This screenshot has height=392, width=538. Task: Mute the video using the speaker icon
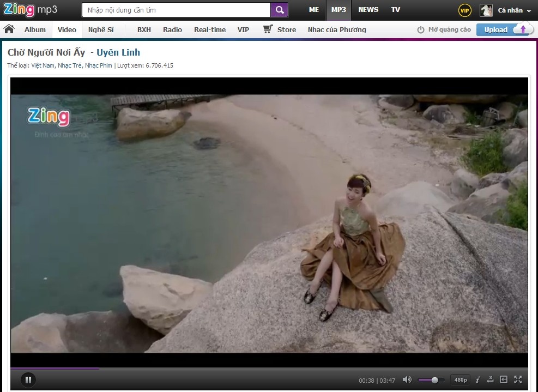coord(407,379)
